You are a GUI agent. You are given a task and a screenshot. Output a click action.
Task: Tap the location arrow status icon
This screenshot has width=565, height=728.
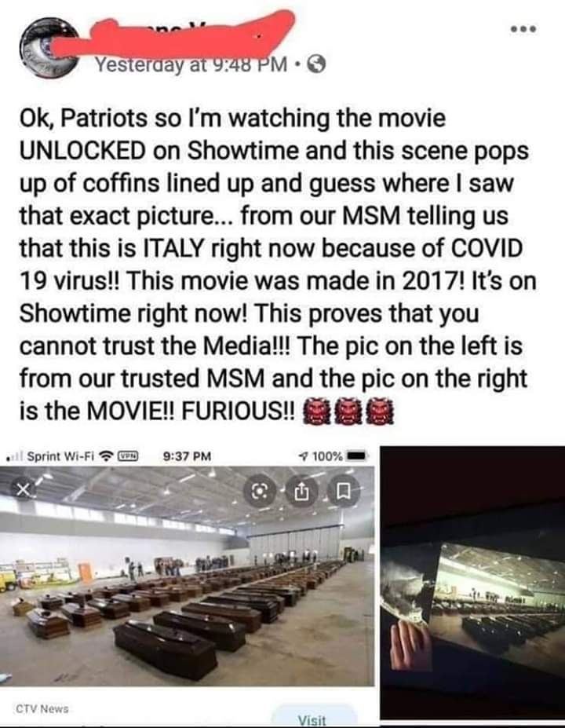304,456
